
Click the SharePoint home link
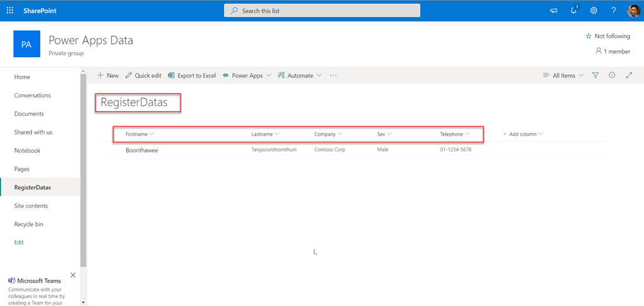pos(40,11)
